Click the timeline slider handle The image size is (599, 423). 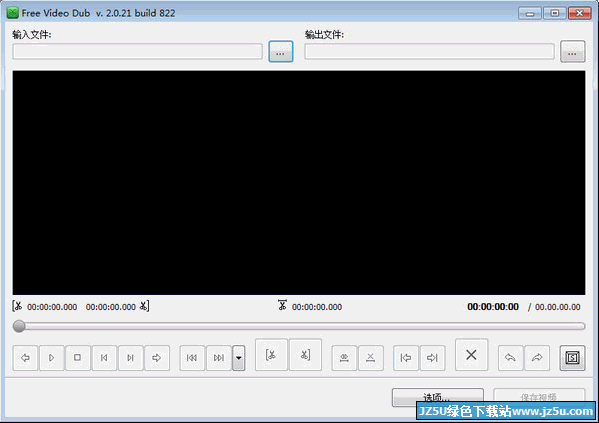coord(19,326)
